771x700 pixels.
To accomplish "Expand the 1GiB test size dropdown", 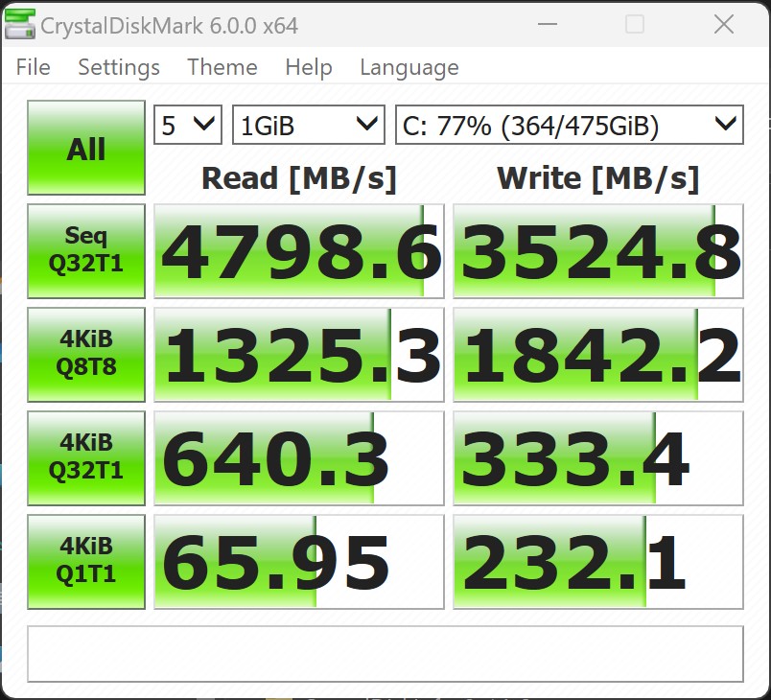I will coord(308,125).
